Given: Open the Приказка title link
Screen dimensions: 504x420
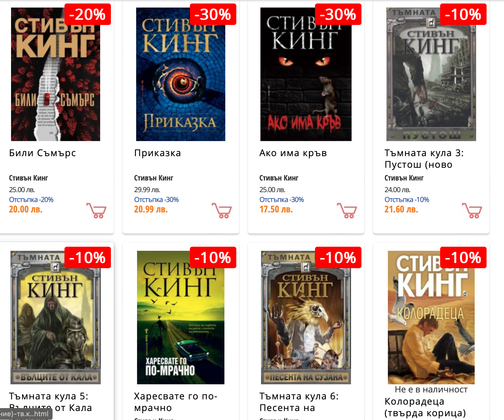Looking at the screenshot, I should tap(158, 153).
